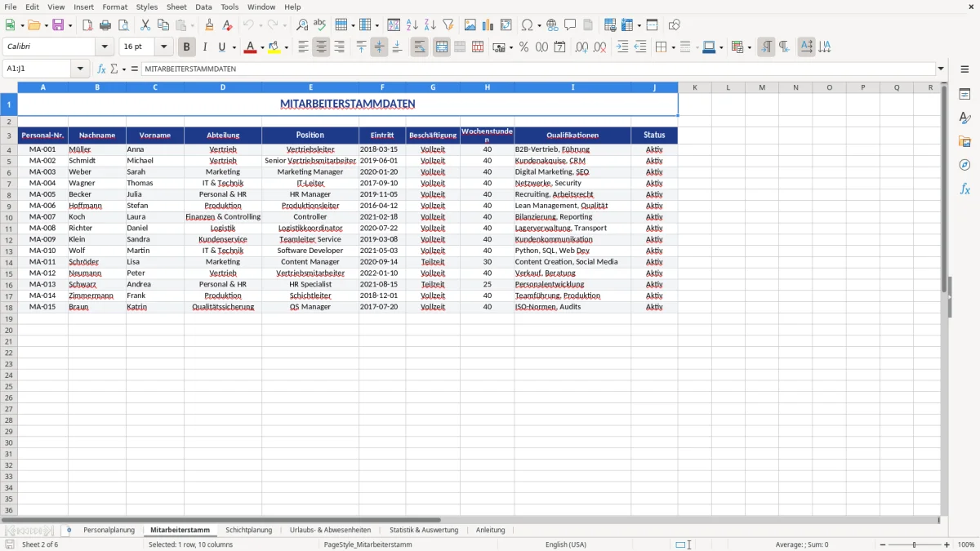Sort data ascending

(x=411, y=24)
